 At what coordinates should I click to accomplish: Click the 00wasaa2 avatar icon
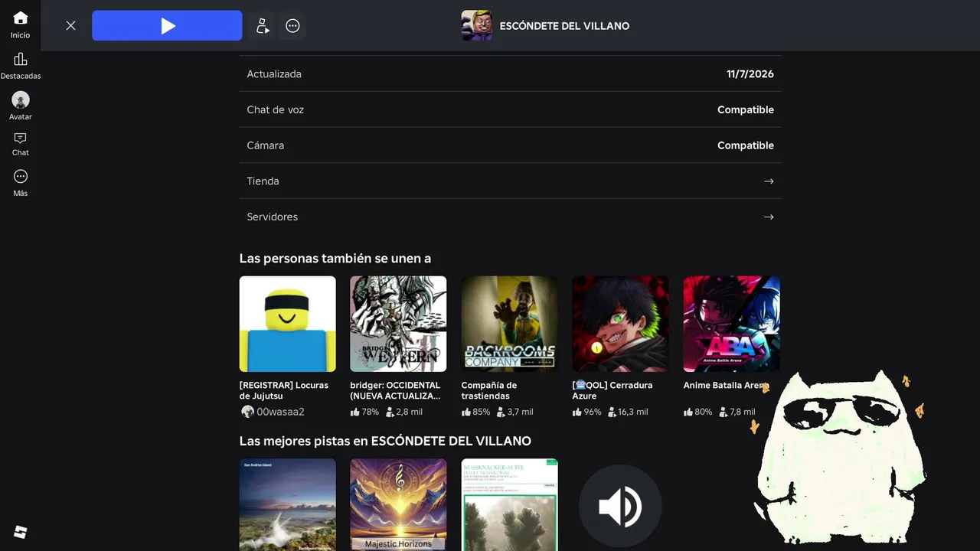click(x=247, y=412)
